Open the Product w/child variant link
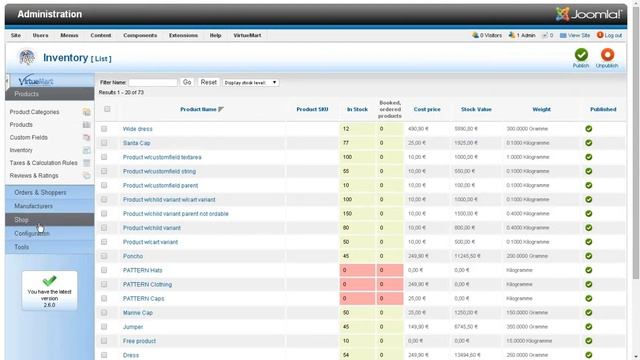Image resolution: width=640 pixels, height=360 pixels. coord(152,228)
